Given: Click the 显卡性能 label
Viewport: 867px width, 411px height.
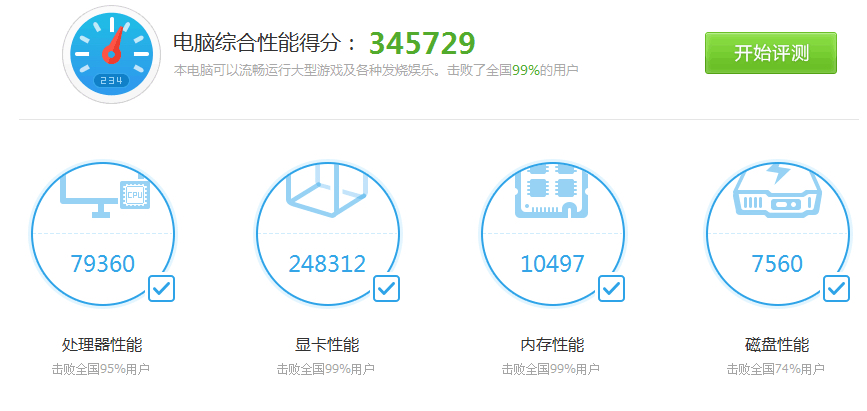Looking at the screenshot, I should (x=327, y=345).
